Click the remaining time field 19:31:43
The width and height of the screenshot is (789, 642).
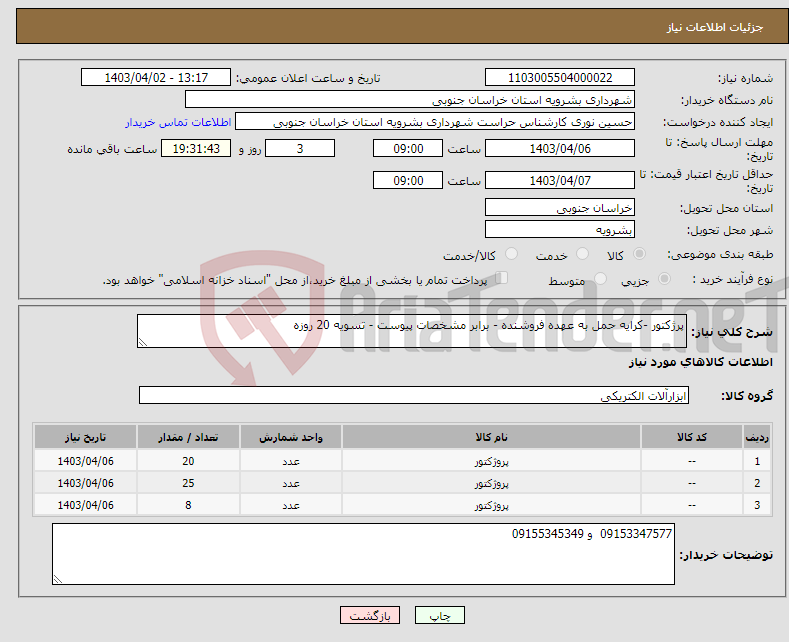[196, 148]
